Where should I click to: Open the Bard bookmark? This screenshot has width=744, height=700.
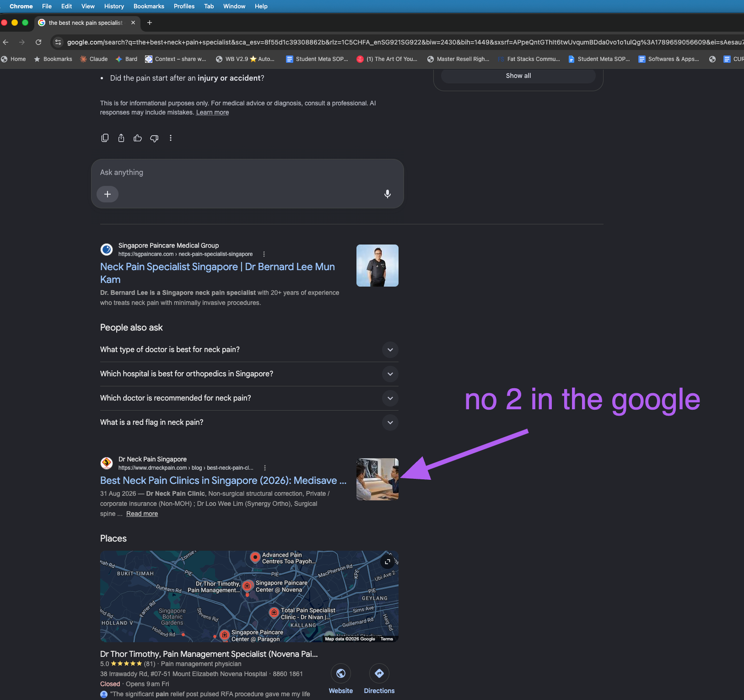(126, 59)
